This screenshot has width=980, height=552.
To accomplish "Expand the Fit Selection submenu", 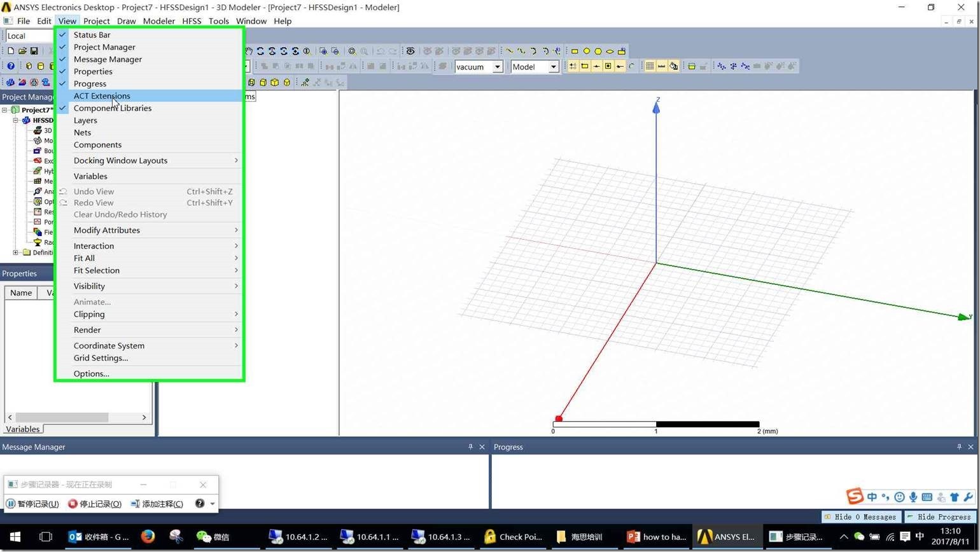I will pos(150,270).
